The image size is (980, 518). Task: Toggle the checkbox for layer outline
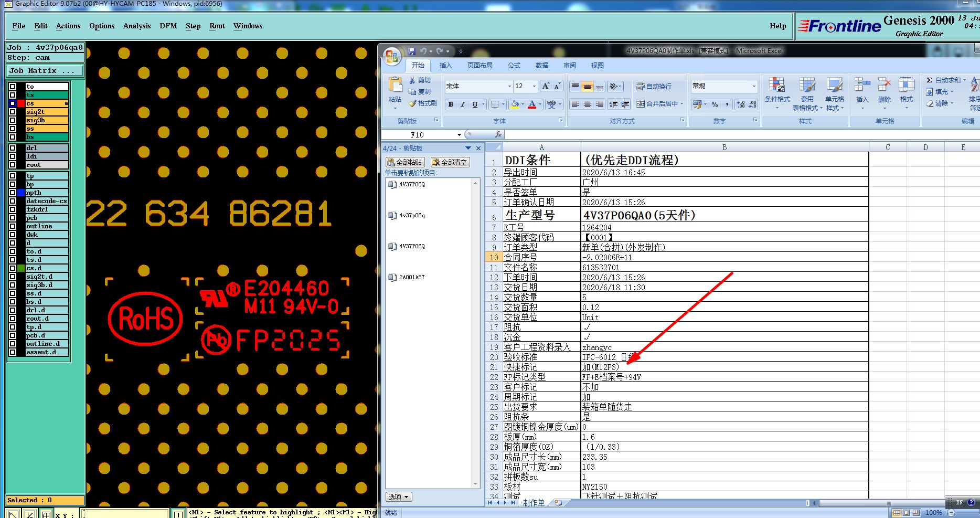[x=13, y=226]
